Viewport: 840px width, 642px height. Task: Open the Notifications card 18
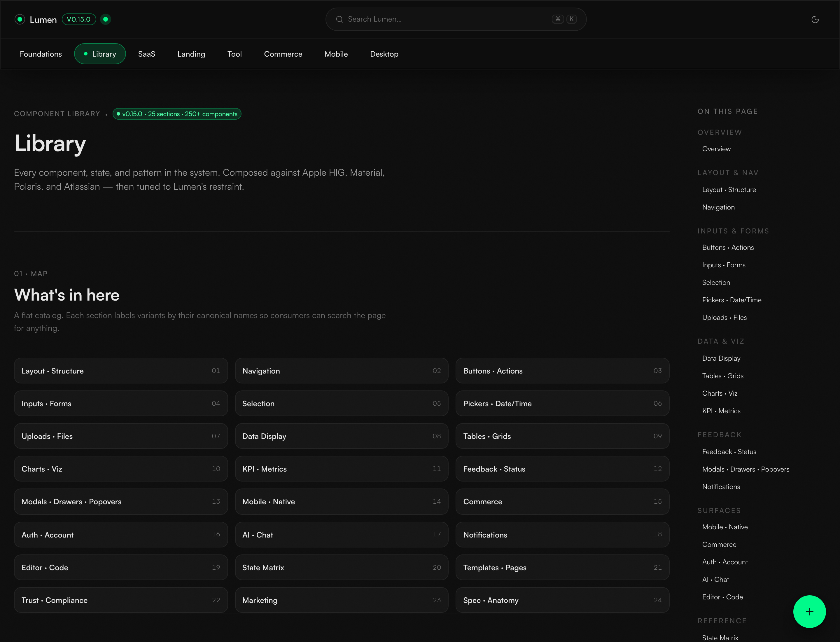(562, 535)
